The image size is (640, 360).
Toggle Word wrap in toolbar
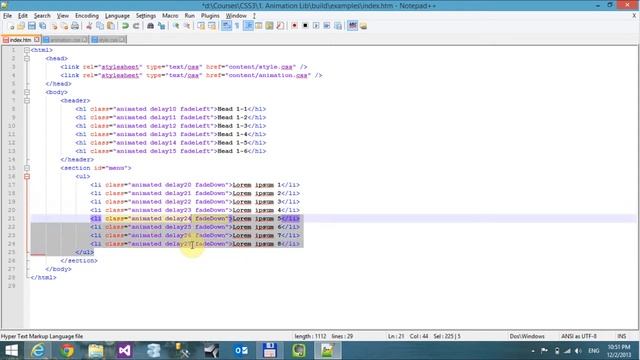[226, 26]
